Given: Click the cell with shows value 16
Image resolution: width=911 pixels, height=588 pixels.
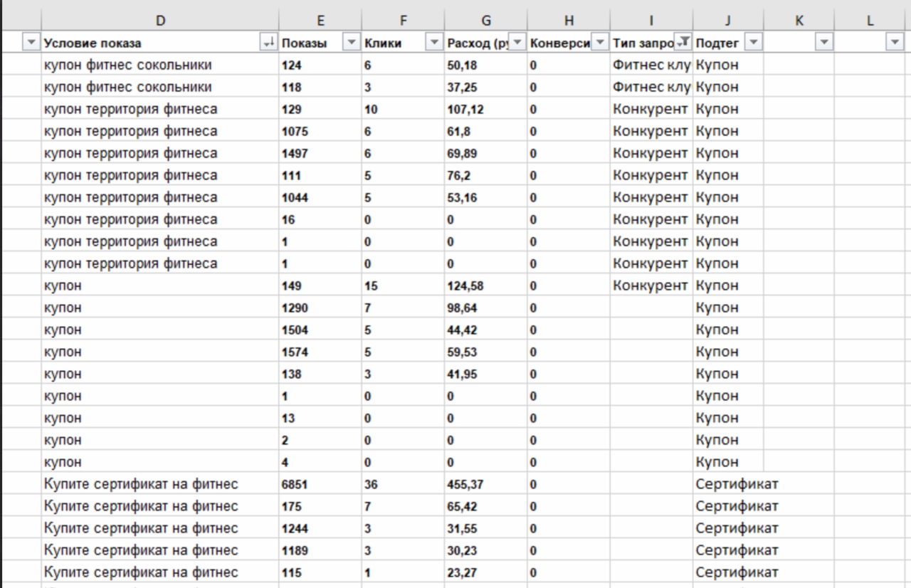Looking at the screenshot, I should point(320,219).
